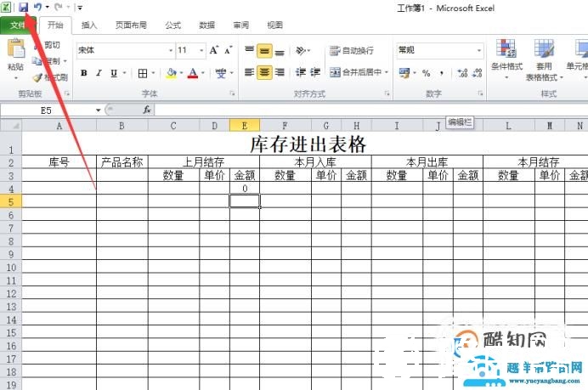Select row 5 header
Viewport: 588px width, 390px height.
(x=11, y=201)
